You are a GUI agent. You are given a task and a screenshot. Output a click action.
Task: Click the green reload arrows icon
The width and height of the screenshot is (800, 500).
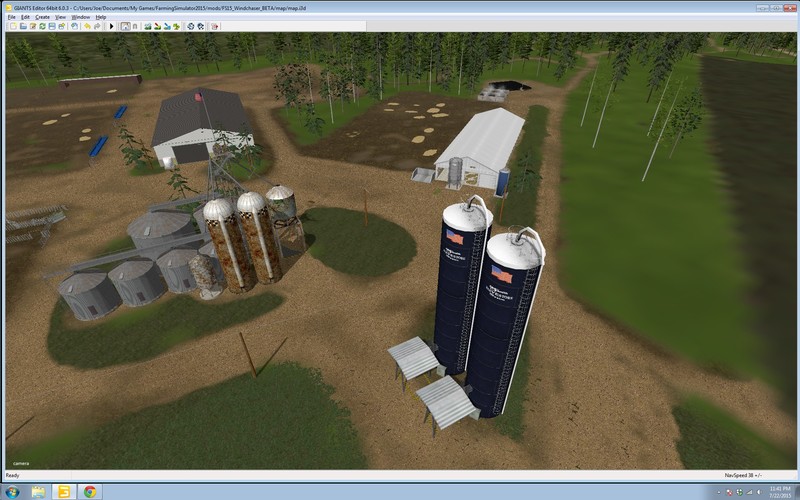(x=42, y=26)
